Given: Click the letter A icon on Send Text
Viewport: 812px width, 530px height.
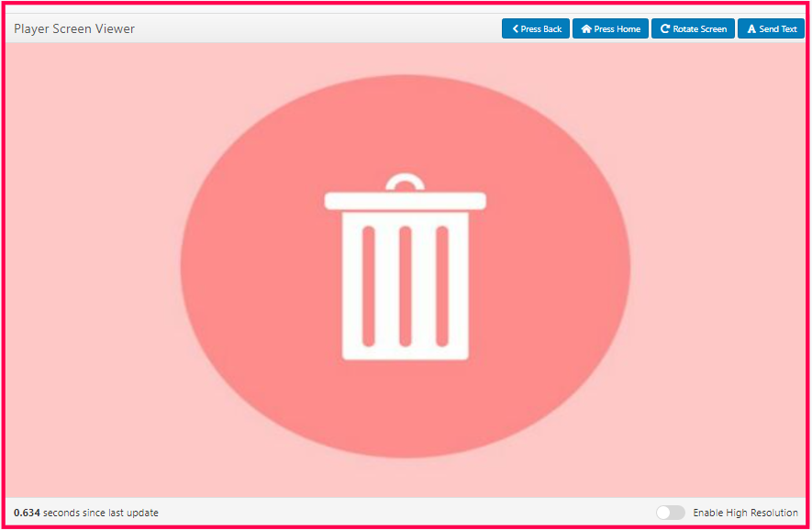Looking at the screenshot, I should tap(751, 29).
